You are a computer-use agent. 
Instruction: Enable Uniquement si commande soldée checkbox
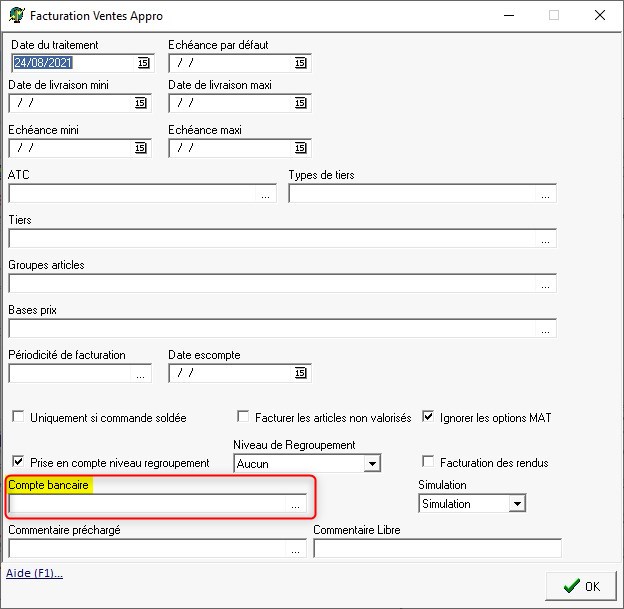(x=17, y=417)
